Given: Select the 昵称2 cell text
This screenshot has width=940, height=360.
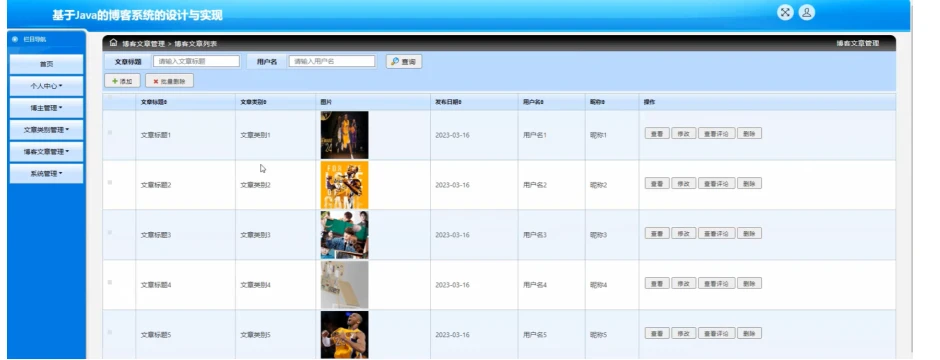Looking at the screenshot, I should pos(598,185).
